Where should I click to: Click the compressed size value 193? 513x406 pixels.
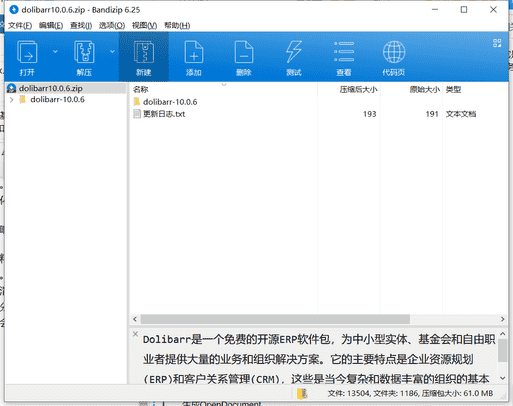coord(370,114)
